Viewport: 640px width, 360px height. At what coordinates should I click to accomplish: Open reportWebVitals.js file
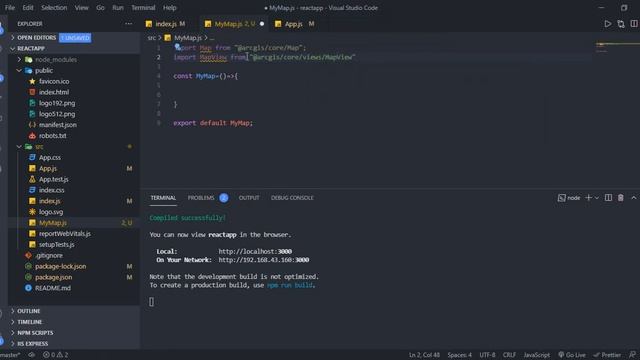[64, 233]
